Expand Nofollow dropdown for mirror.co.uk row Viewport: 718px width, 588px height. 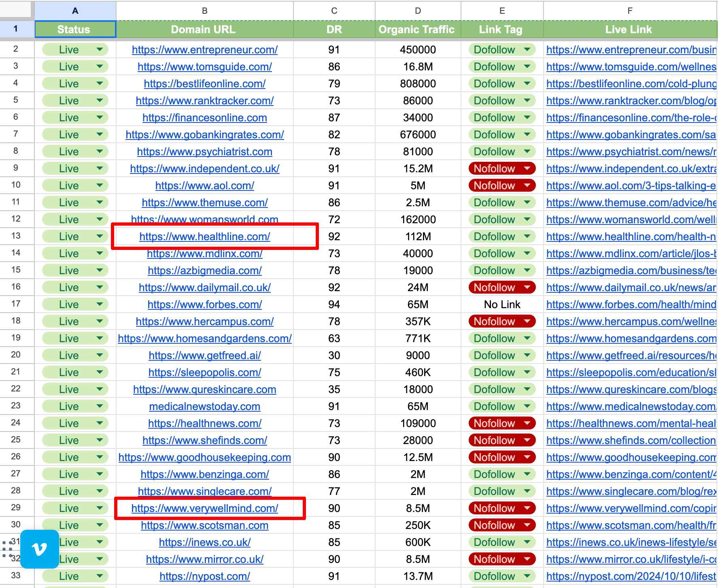tap(527, 559)
